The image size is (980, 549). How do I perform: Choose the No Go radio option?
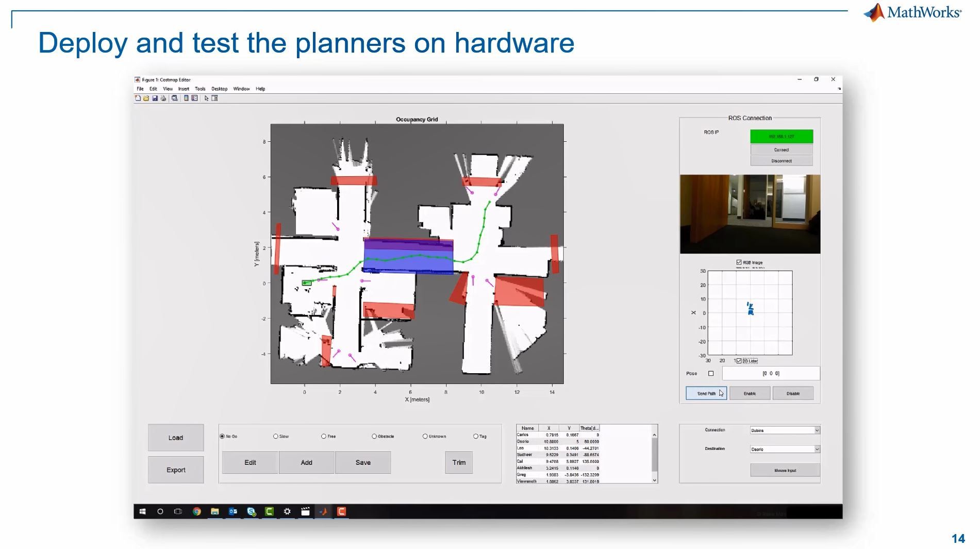tap(223, 437)
